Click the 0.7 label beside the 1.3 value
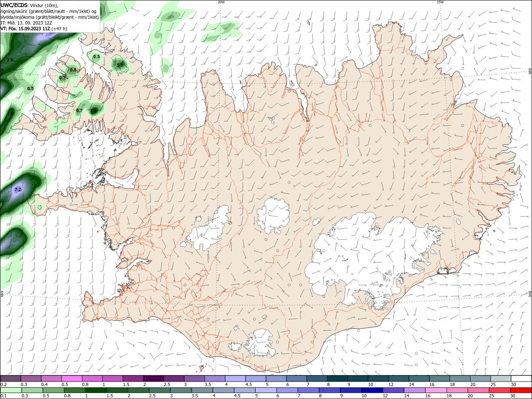 [x=79, y=111]
